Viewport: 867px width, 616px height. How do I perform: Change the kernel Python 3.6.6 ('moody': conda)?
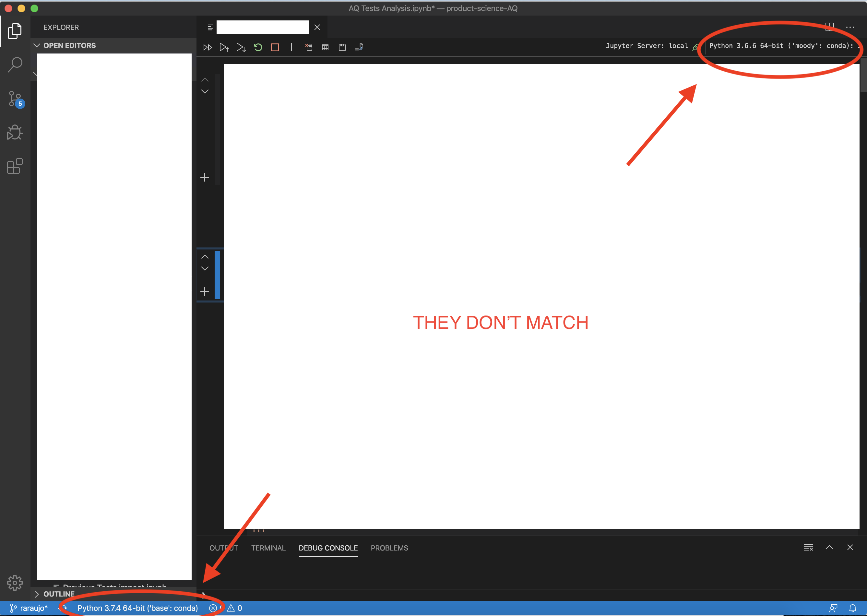point(781,45)
